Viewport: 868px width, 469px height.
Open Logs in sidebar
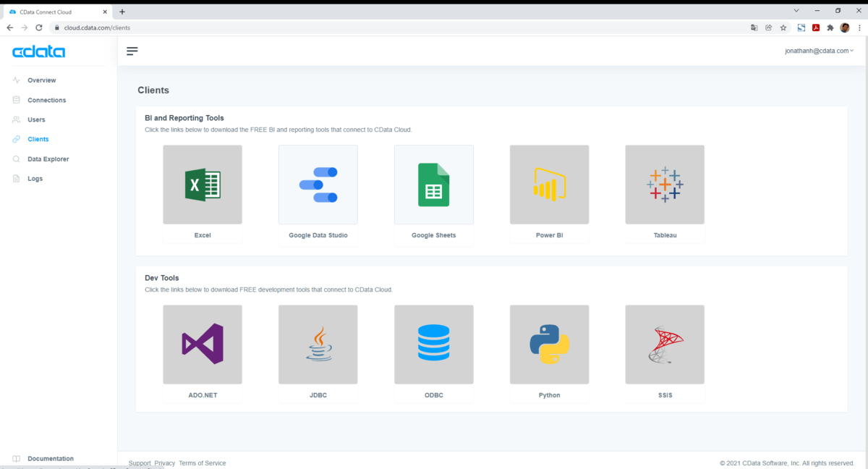(35, 178)
